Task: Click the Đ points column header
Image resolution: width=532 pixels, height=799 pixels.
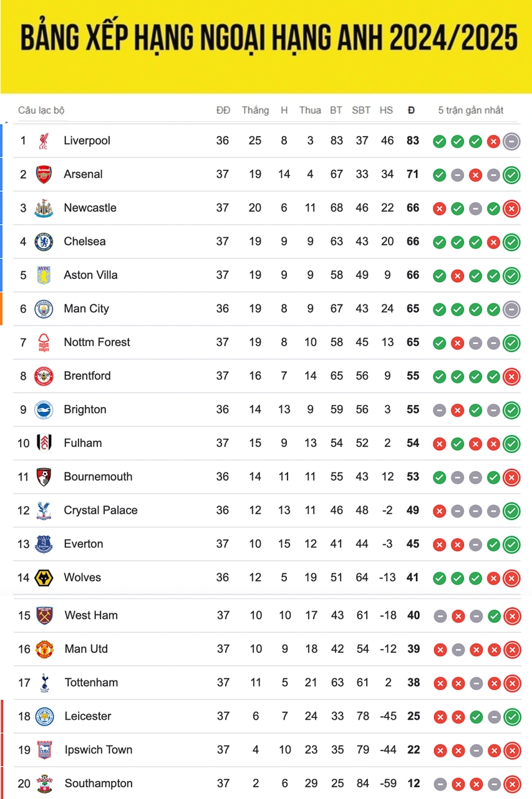Action: tap(411, 110)
